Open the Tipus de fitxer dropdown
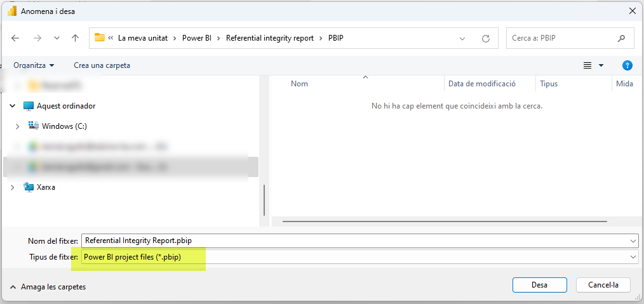This screenshot has height=304, width=644. [x=633, y=256]
